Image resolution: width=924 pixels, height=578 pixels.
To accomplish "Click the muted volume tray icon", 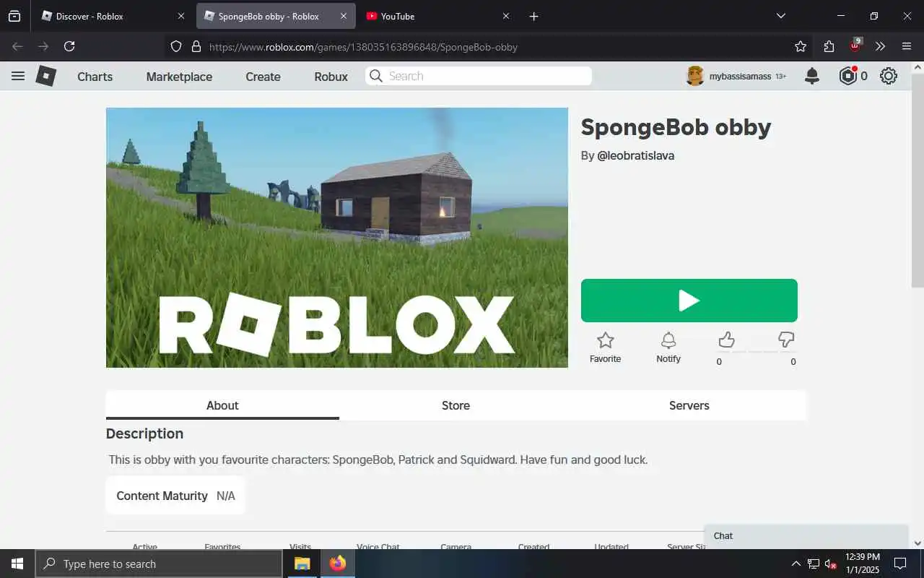I will pos(831,564).
